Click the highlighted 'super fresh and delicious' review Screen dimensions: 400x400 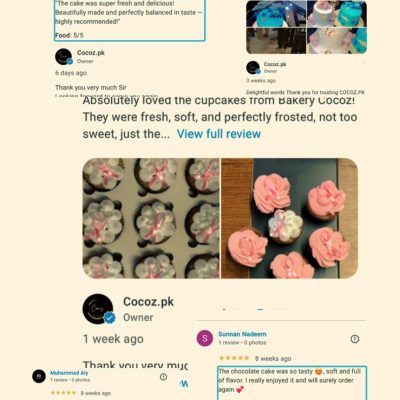[x=130, y=20]
